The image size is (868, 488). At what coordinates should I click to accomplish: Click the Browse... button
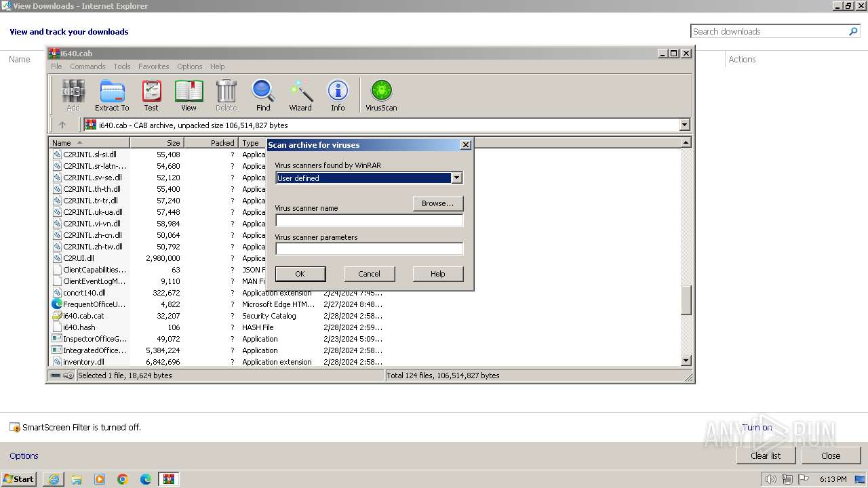coord(437,203)
